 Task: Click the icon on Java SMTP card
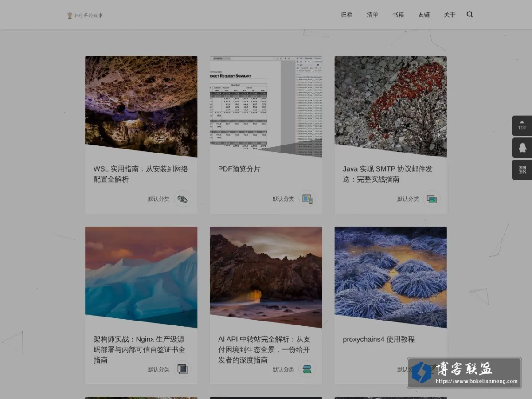click(431, 199)
